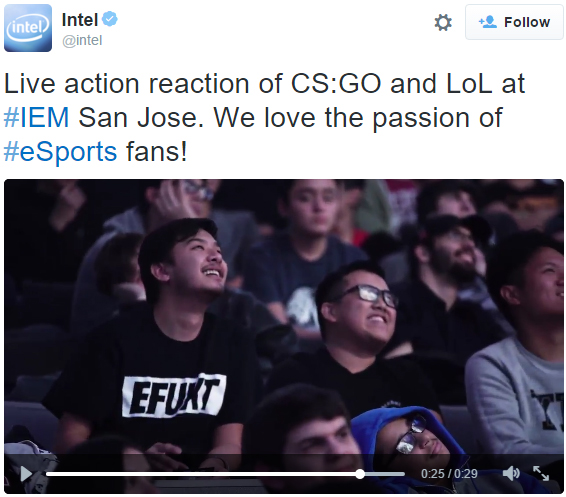Open the @intel handle link

click(x=82, y=40)
